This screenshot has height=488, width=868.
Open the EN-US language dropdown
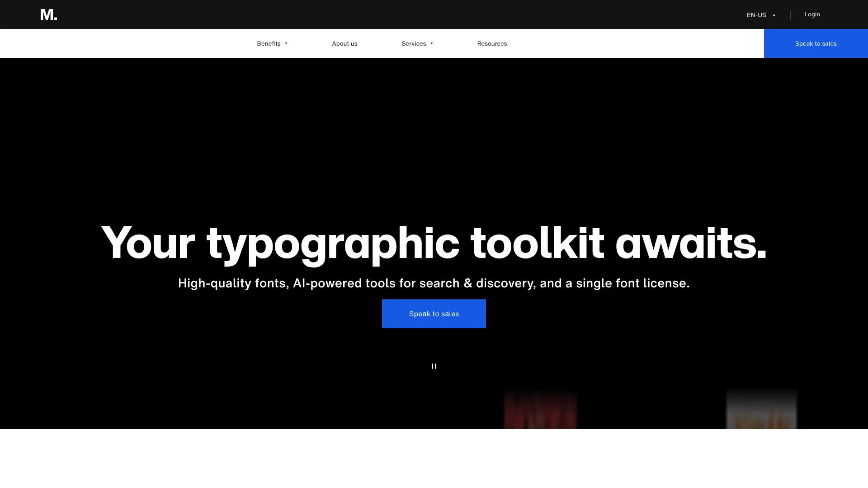pyautogui.click(x=761, y=15)
